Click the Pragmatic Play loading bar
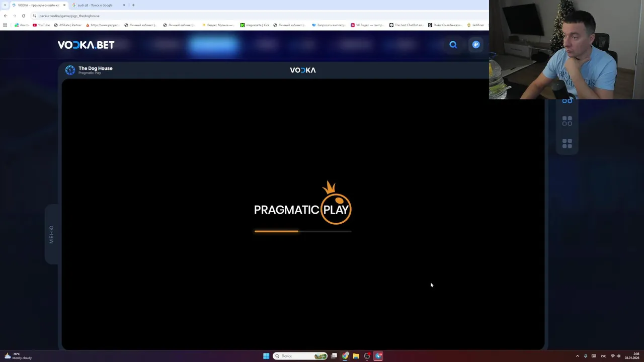644x362 pixels. [x=303, y=231]
